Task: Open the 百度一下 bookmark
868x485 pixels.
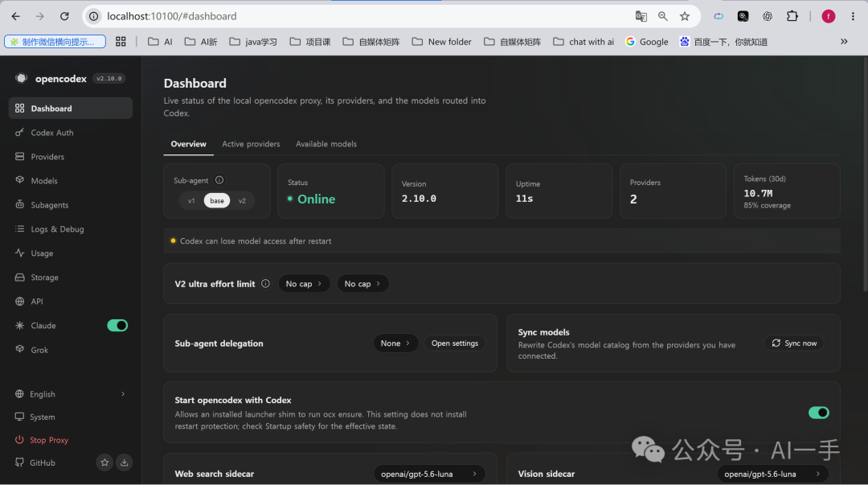Action: coord(723,42)
